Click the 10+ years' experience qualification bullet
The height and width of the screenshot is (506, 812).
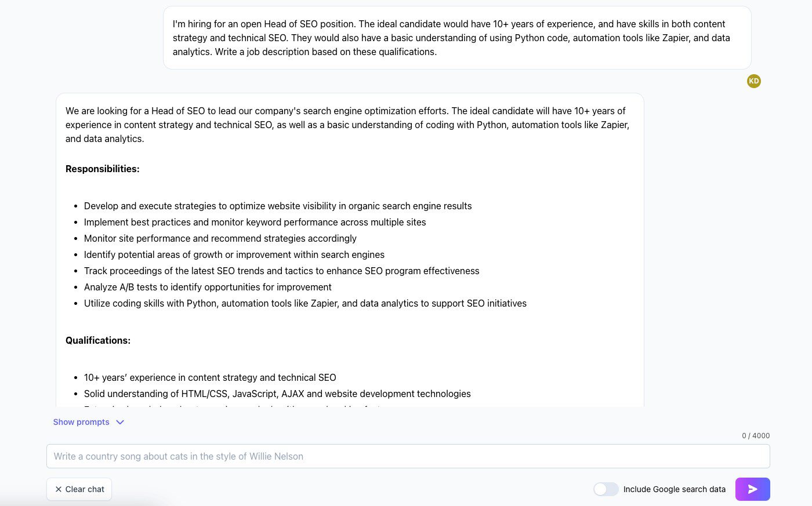210,377
